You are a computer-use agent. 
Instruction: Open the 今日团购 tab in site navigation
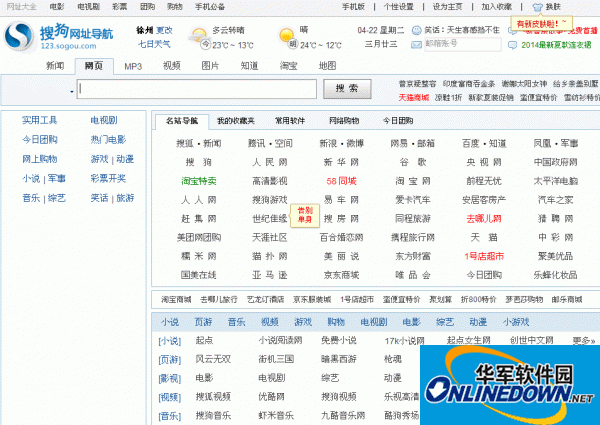(398, 121)
